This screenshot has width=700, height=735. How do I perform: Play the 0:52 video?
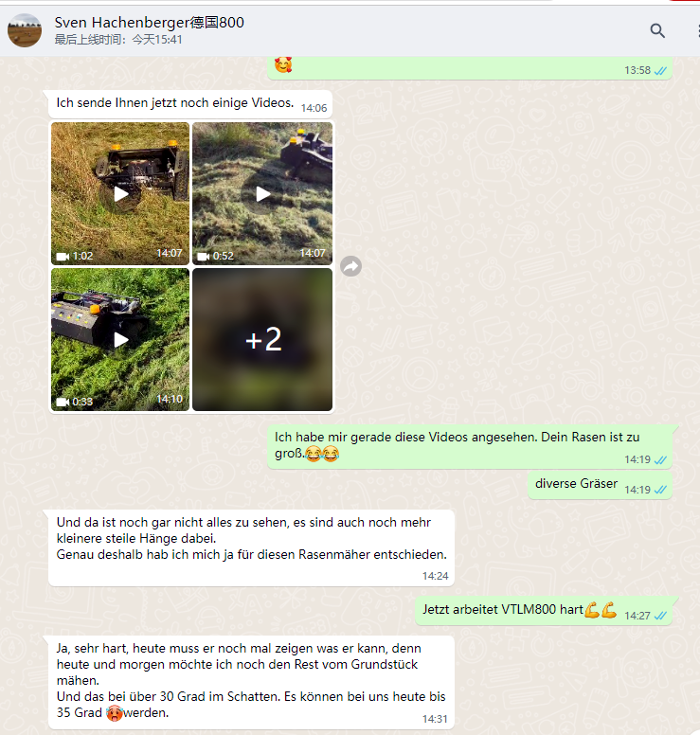(x=262, y=193)
